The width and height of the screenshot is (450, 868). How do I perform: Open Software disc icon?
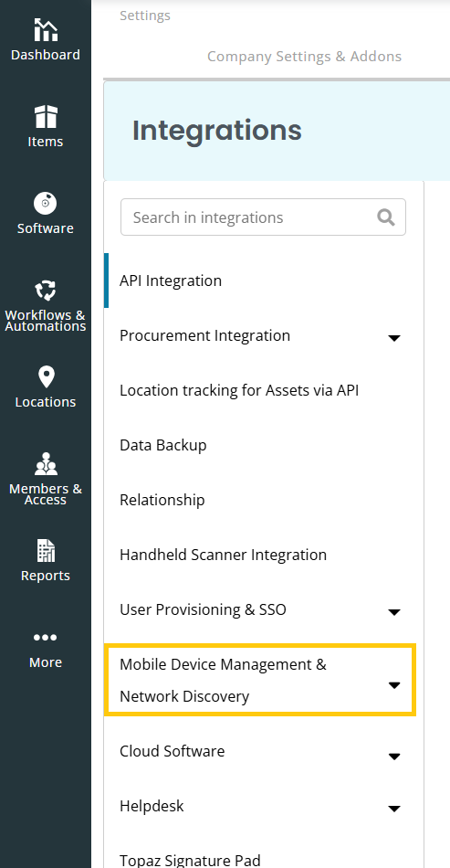46,203
